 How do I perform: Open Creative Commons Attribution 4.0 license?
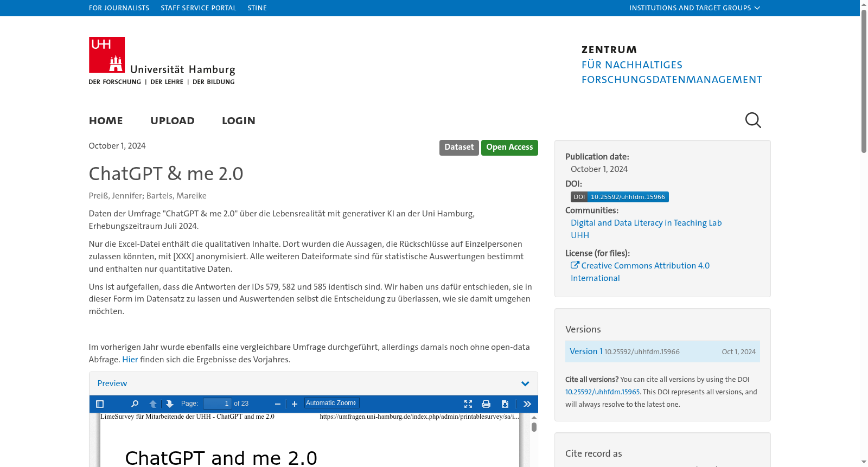click(640, 272)
